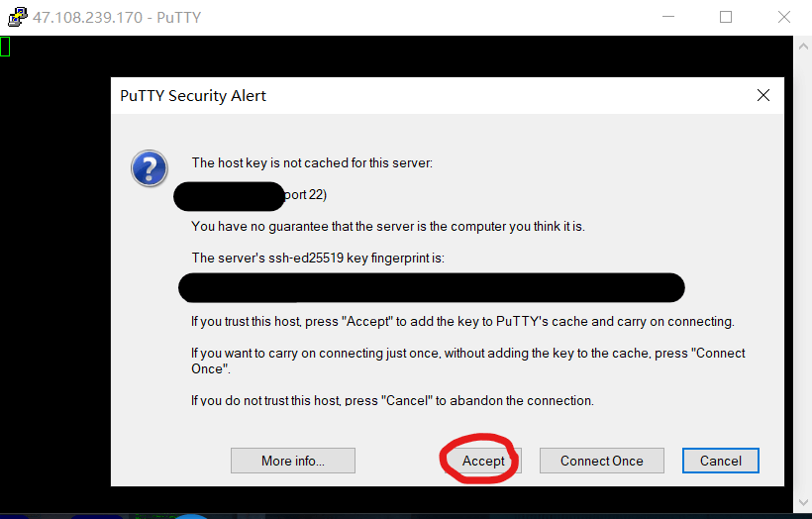Choose Connect Once without caching the key
The height and width of the screenshot is (519, 812).
pyautogui.click(x=602, y=461)
